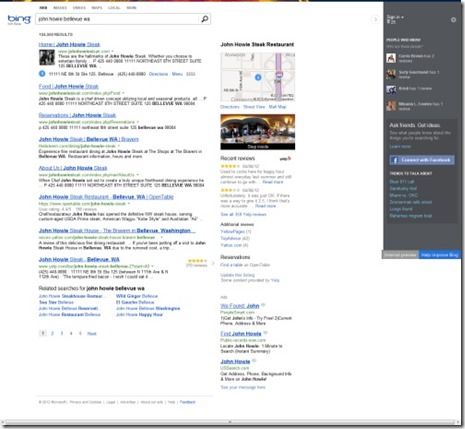This screenshot has width=465, height=429.
Task: Select the Web tab
Action: pos(43,8)
